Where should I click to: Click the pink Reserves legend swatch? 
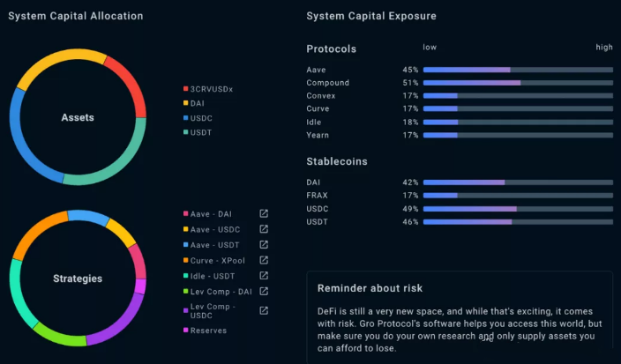click(x=185, y=330)
